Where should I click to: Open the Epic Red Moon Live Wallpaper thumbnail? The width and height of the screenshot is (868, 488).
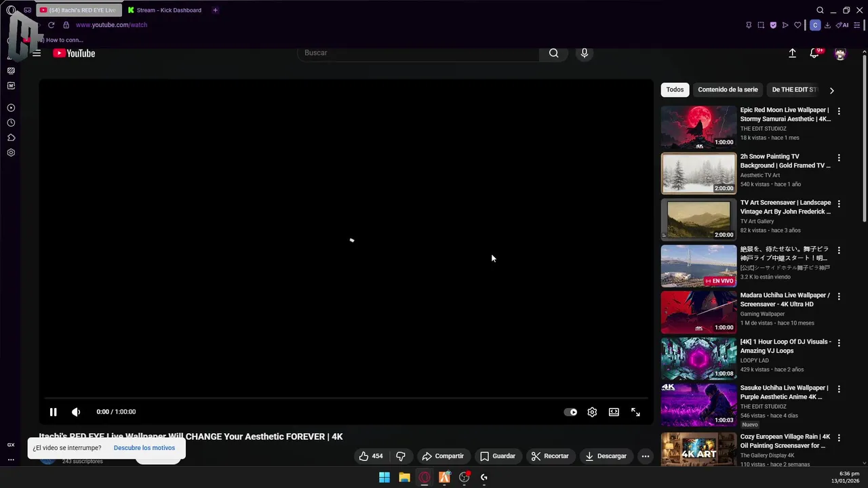tap(698, 127)
